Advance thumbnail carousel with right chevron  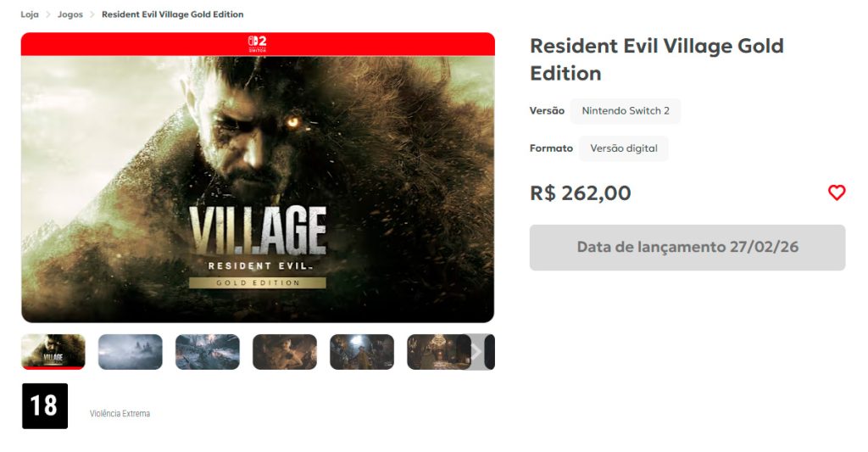click(x=476, y=352)
